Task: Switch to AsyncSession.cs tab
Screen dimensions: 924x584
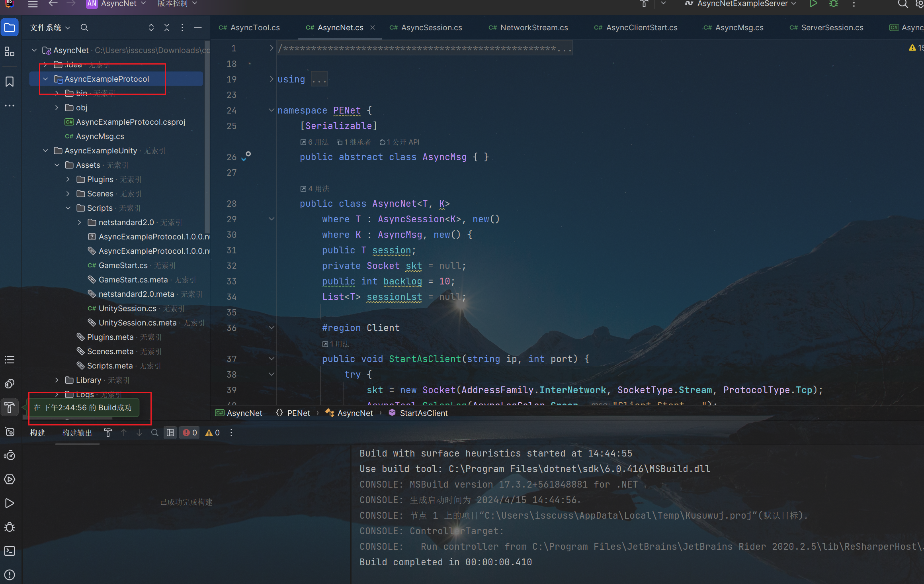Action: pyautogui.click(x=426, y=27)
